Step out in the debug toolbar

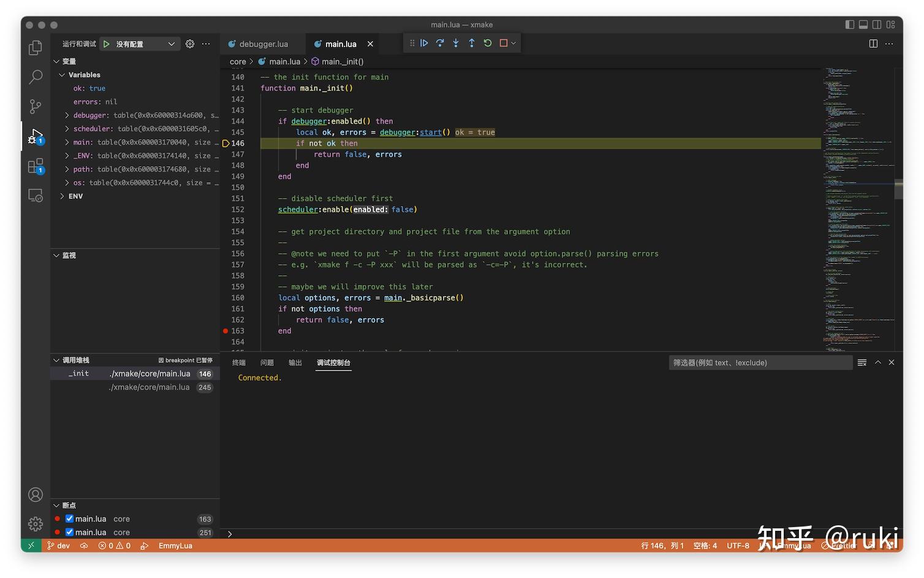pyautogui.click(x=472, y=43)
